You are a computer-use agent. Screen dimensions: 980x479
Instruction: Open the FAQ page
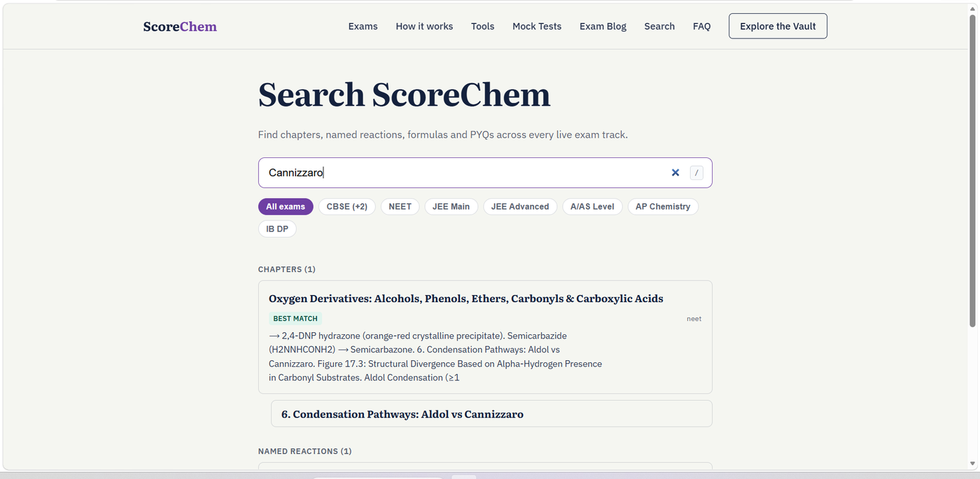pyautogui.click(x=701, y=27)
